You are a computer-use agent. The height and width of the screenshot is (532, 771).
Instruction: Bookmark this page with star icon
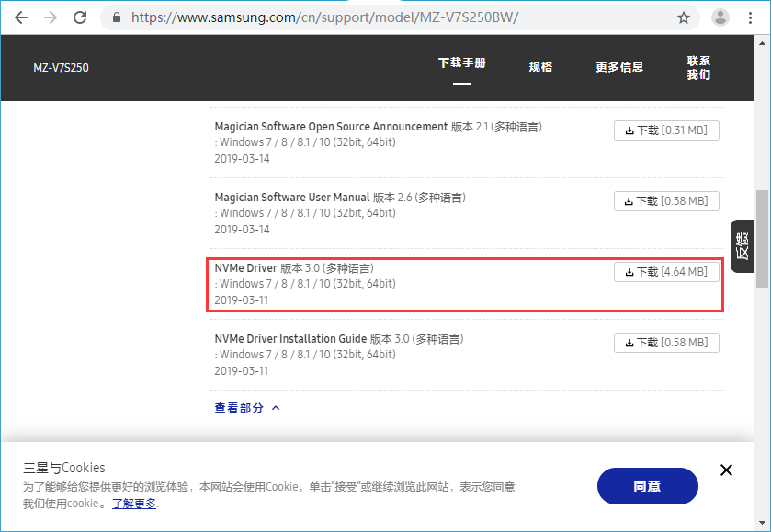[684, 18]
